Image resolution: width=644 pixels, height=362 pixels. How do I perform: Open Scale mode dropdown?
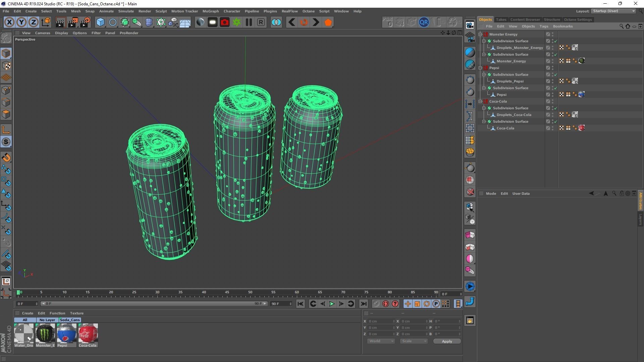pyautogui.click(x=414, y=341)
